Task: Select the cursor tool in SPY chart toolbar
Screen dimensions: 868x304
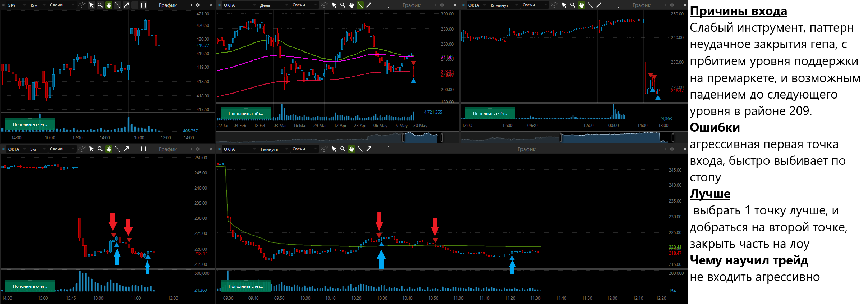Action: (x=92, y=5)
